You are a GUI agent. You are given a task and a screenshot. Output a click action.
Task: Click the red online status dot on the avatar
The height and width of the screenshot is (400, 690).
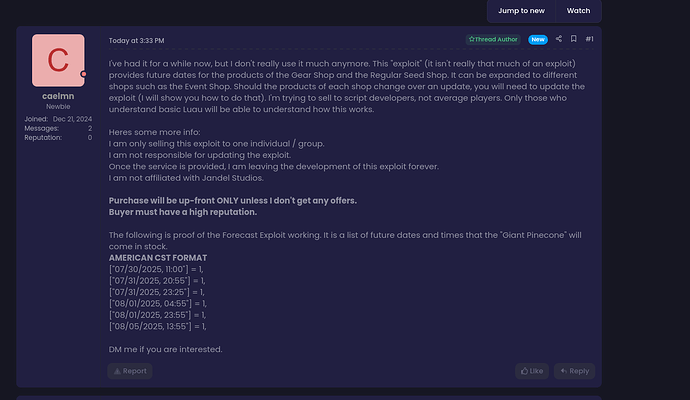click(x=83, y=74)
